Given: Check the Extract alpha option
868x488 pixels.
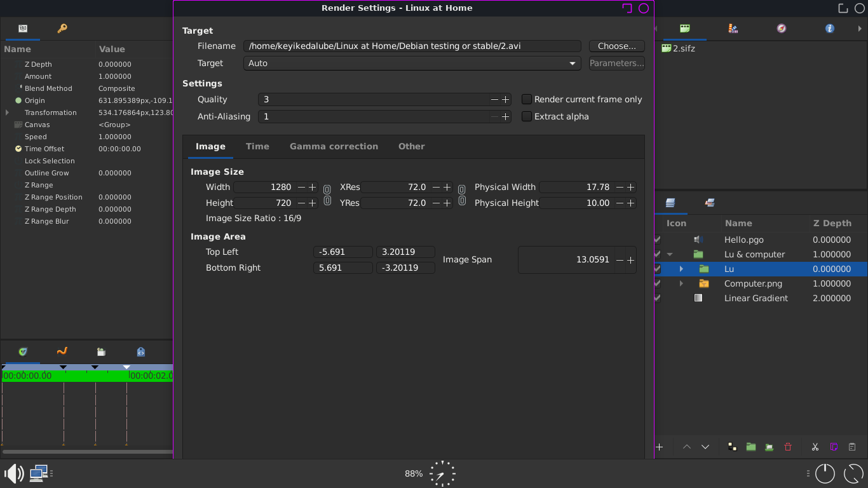Looking at the screenshot, I should pos(526,116).
